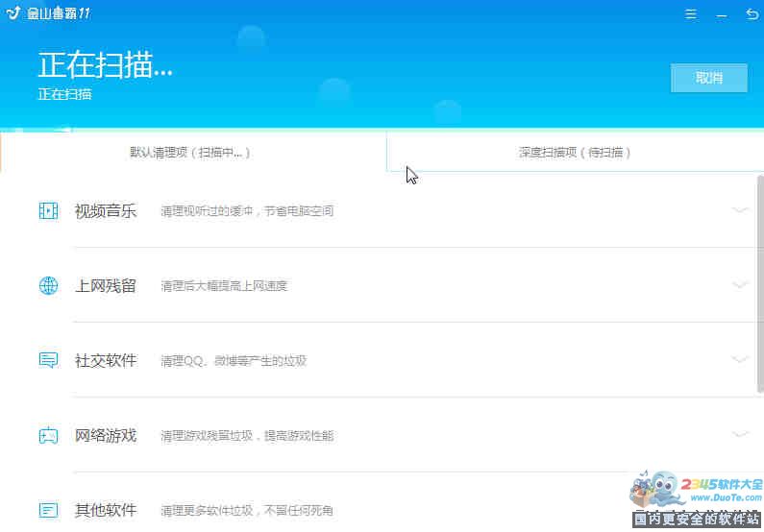Click the 金山毒霸 logo icon
This screenshot has height=532, width=764.
(13, 12)
